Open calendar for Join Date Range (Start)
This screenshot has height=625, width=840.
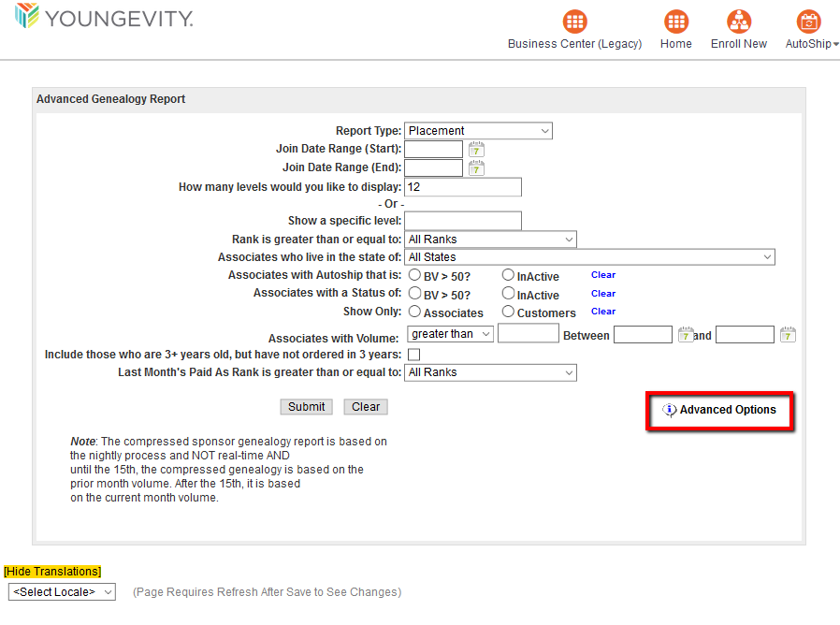click(476, 150)
